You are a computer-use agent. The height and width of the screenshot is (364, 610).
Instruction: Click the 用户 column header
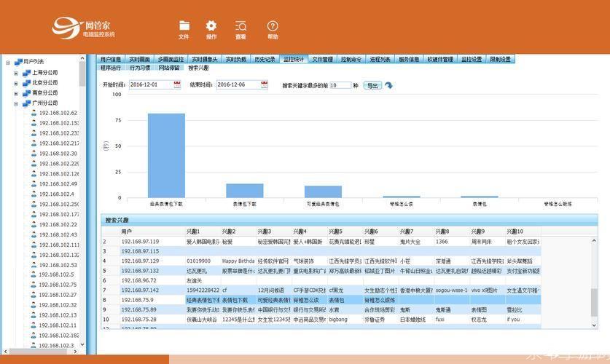152,232
